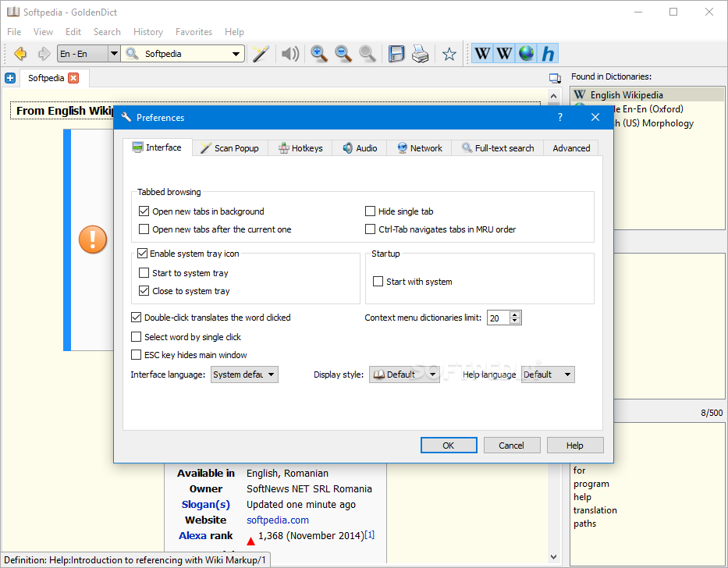The image size is (728, 568).
Task: Switch to the Hotkeys tab
Action: (300, 148)
